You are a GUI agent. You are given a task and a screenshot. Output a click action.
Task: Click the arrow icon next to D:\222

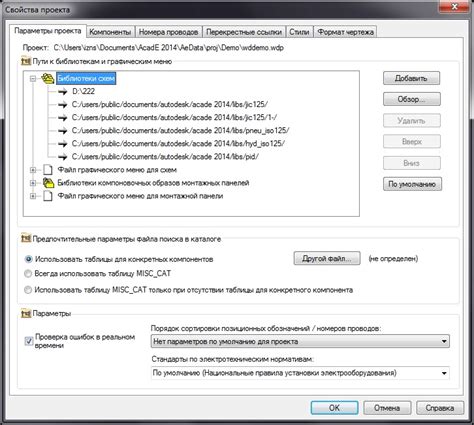pyautogui.click(x=62, y=92)
